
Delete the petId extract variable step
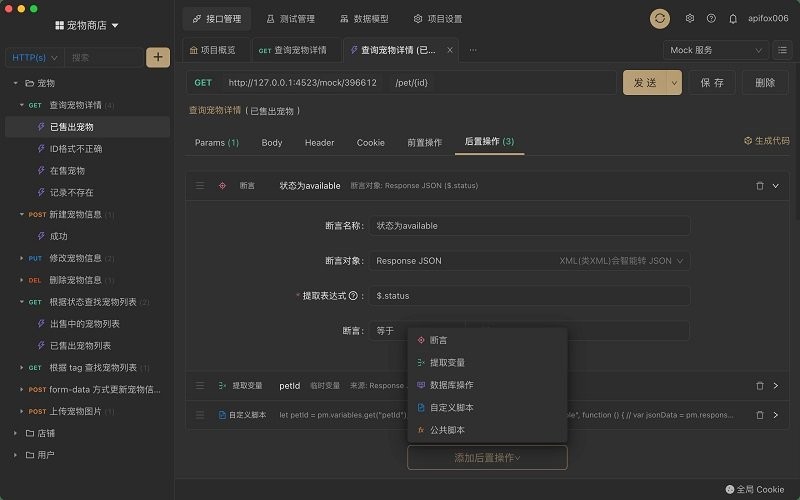(760, 385)
